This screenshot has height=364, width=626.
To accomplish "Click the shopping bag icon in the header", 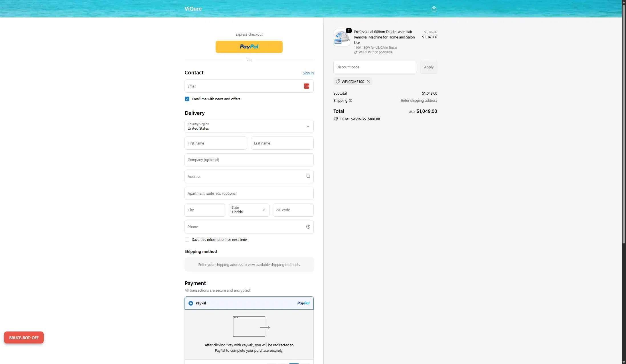I will tap(434, 9).
